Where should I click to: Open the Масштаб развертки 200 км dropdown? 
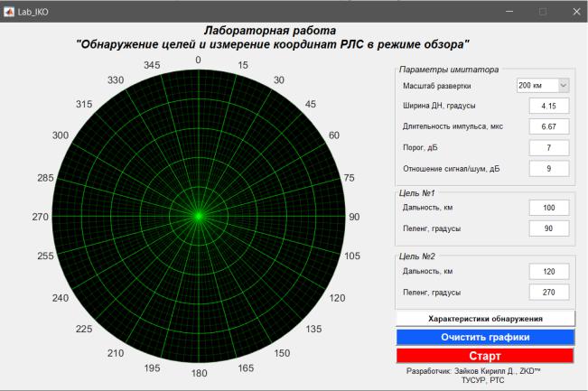(x=543, y=86)
